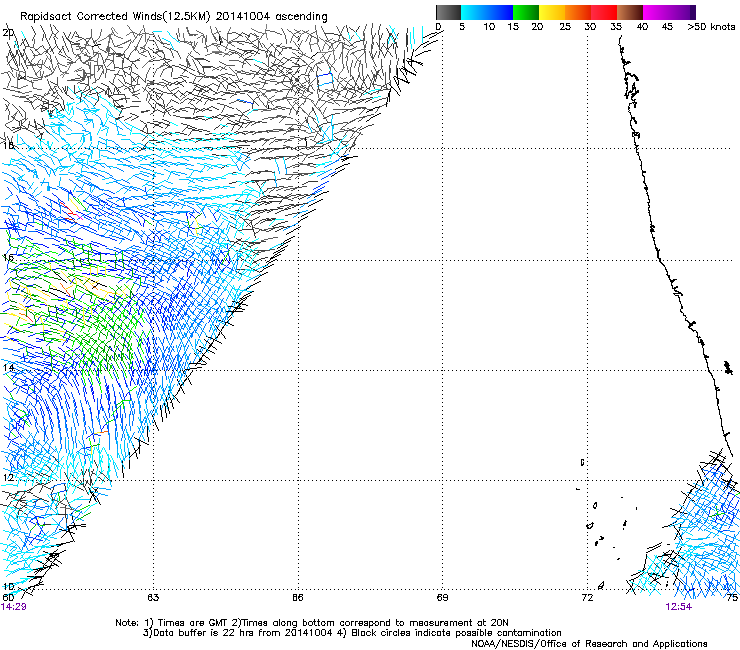The width and height of the screenshot is (740, 650).
Task: Select the red 30–35 knots legend swatch
Action: point(604,12)
